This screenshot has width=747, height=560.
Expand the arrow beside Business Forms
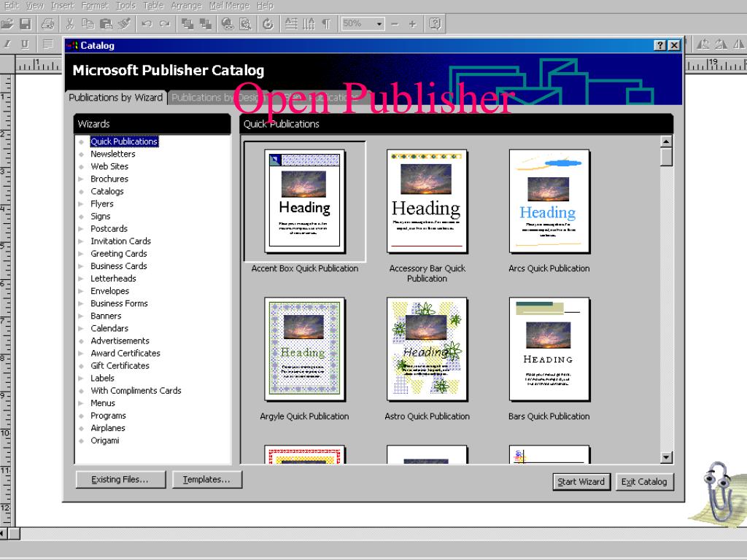[x=81, y=304]
